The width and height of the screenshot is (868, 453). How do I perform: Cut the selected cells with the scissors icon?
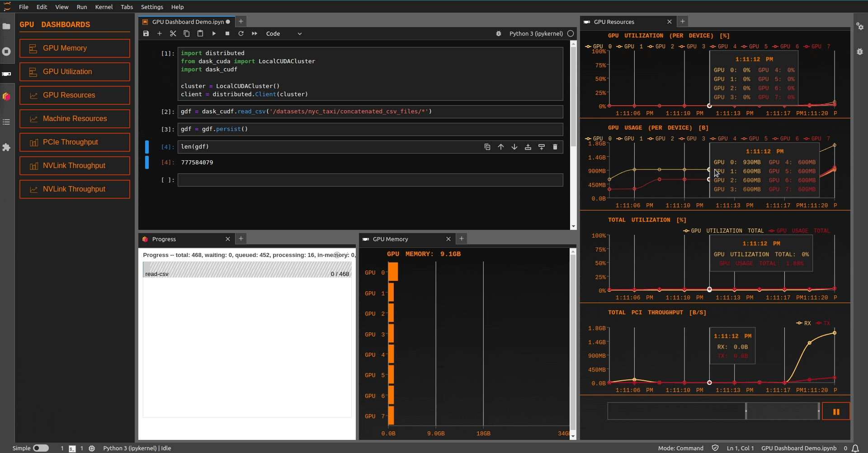click(173, 33)
